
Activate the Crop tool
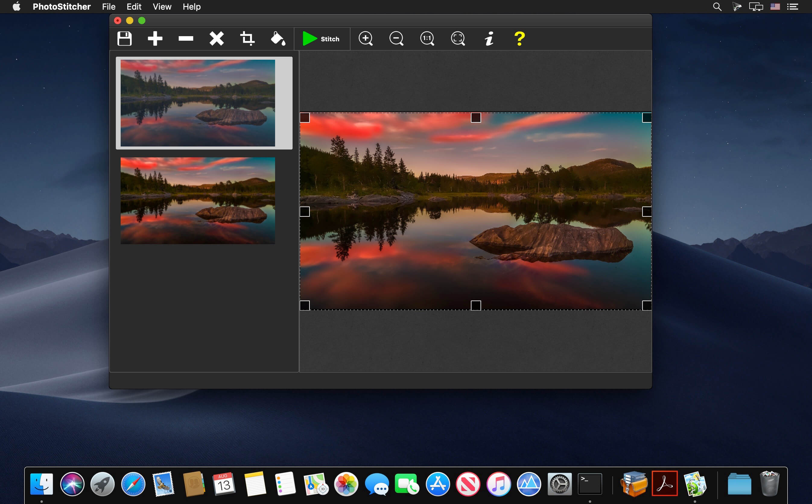247,39
